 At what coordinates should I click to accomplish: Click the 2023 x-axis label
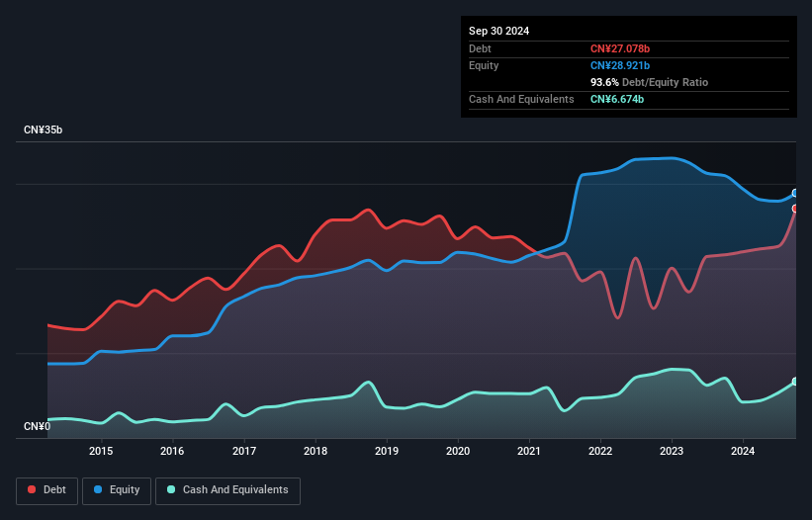pos(672,451)
